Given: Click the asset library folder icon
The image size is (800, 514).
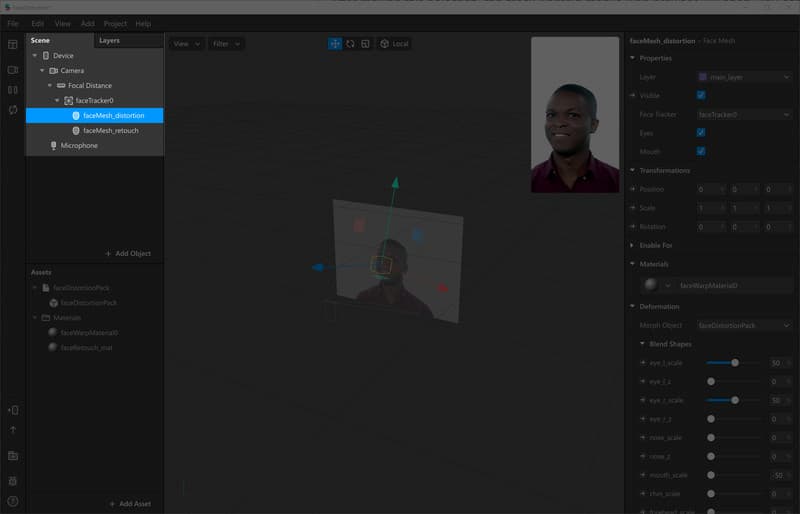Looking at the screenshot, I should pos(13,456).
